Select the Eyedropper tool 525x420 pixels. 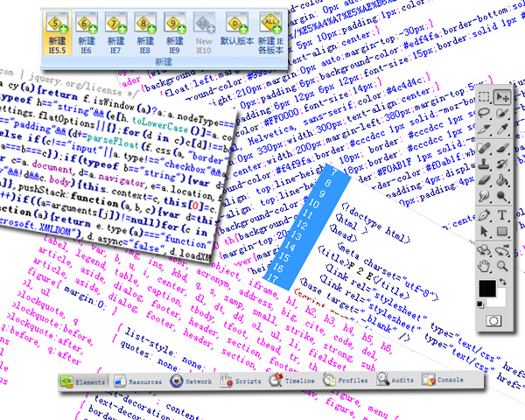pos(502,129)
